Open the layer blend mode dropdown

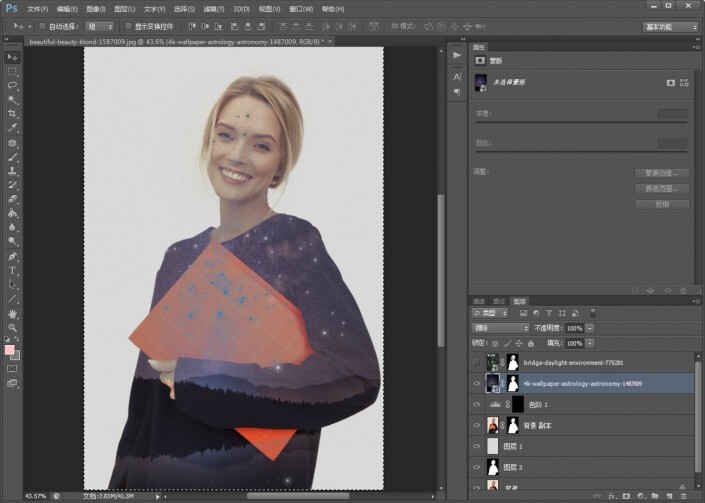[500, 328]
